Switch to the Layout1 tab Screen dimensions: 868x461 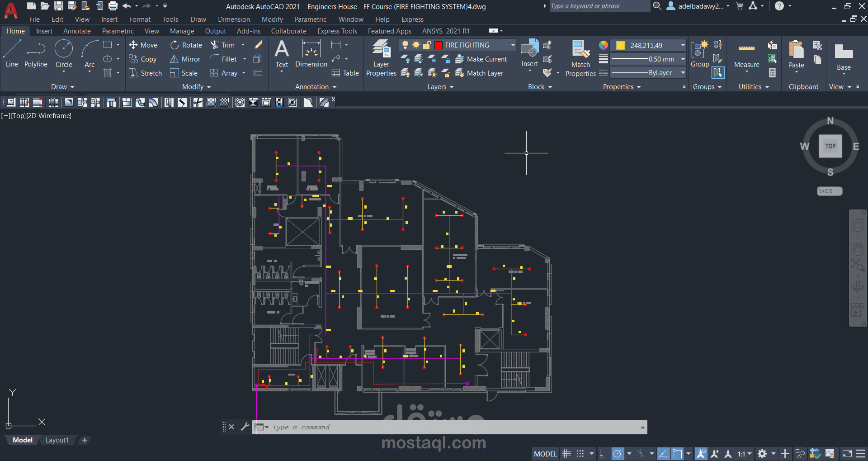click(57, 440)
